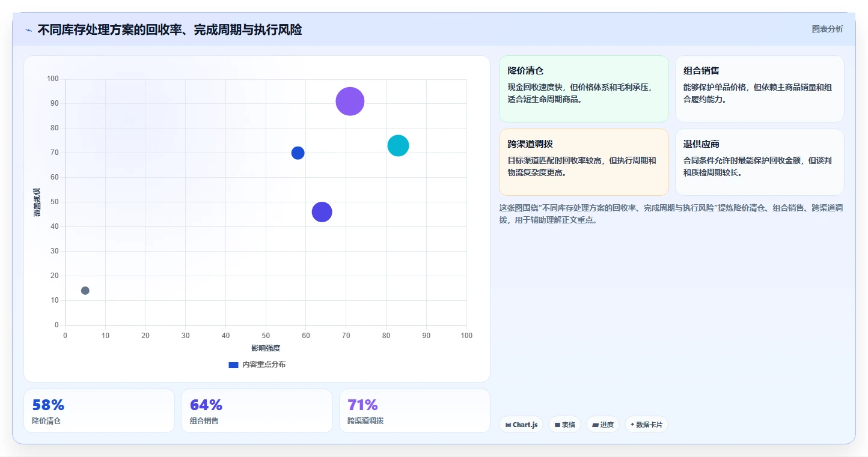Click the 现金回收速度快 description text
This screenshot has width=868, height=457.
579,93
